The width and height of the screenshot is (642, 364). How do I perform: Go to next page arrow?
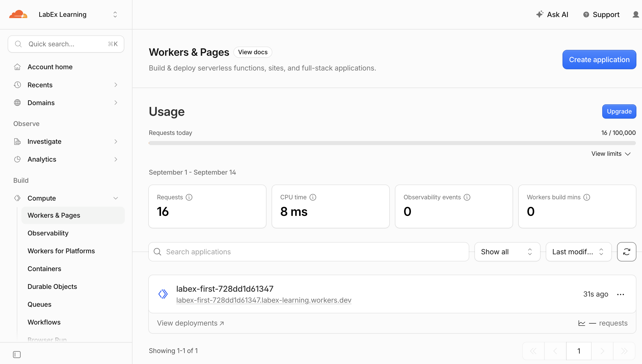(x=602, y=351)
